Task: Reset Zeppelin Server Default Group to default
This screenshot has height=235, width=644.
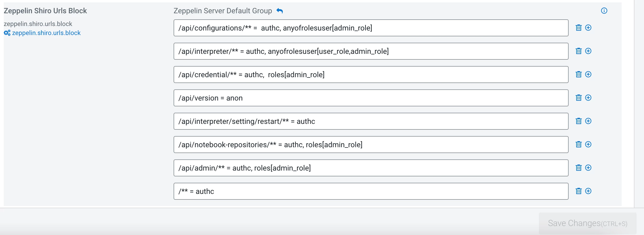Action: click(x=280, y=11)
